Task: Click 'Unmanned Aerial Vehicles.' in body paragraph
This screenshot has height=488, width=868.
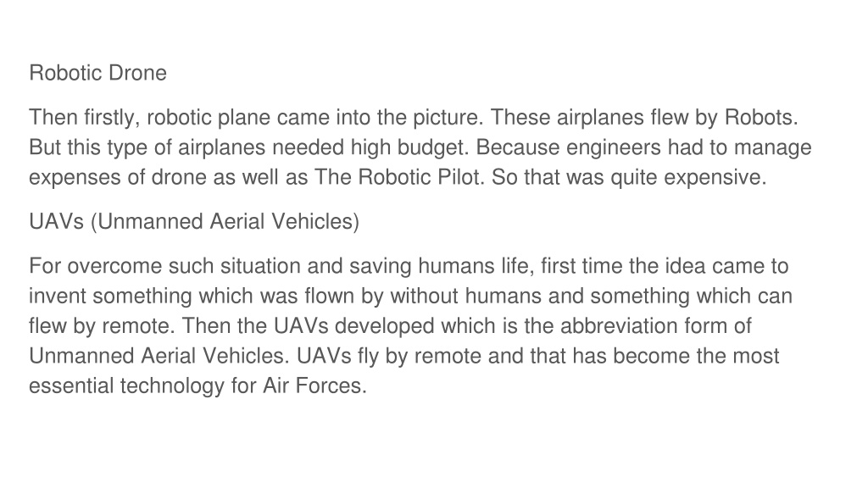Action: [159, 355]
